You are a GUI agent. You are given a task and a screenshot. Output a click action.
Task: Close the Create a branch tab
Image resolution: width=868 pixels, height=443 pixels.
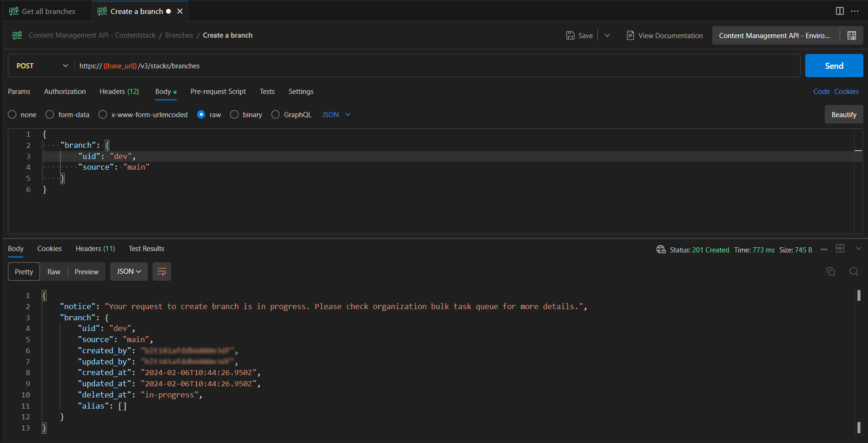tap(180, 11)
